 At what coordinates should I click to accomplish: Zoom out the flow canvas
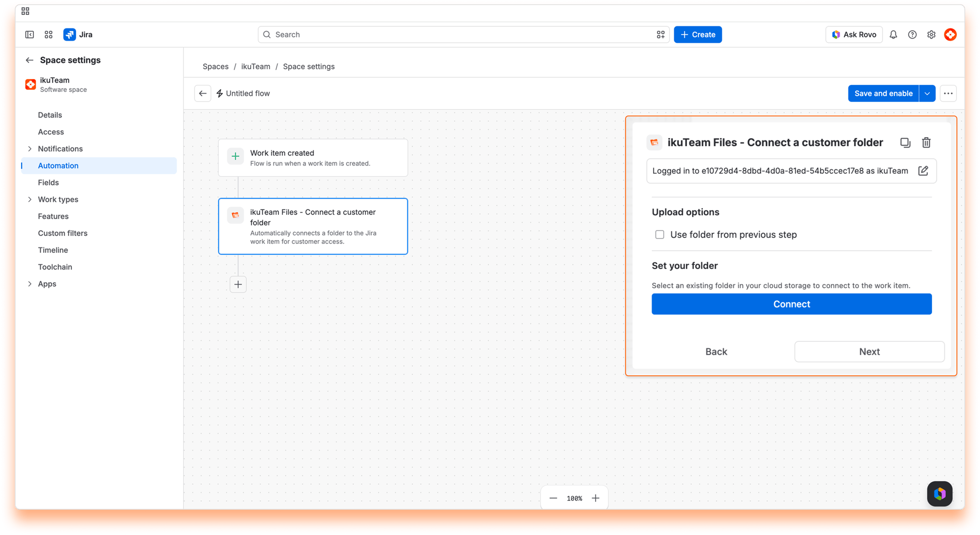[x=553, y=498]
